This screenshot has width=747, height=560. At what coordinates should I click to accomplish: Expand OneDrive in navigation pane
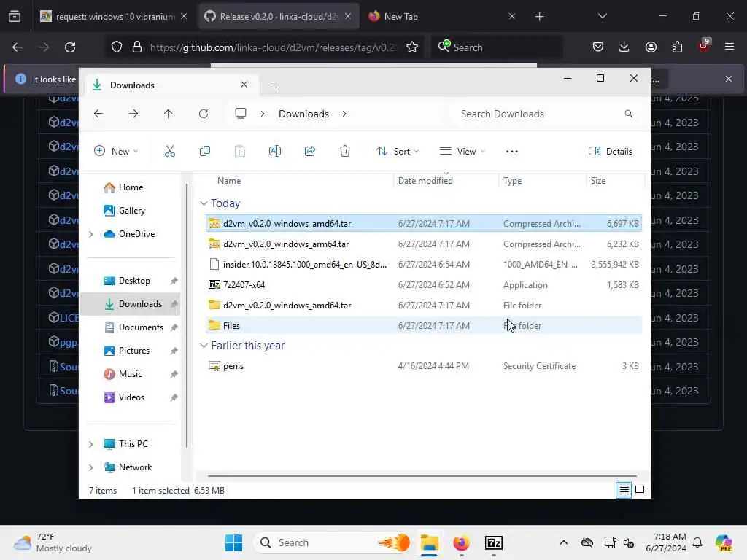pos(90,234)
